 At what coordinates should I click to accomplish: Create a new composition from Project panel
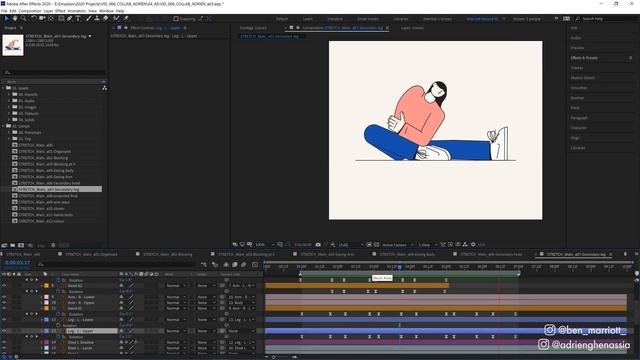point(21,245)
